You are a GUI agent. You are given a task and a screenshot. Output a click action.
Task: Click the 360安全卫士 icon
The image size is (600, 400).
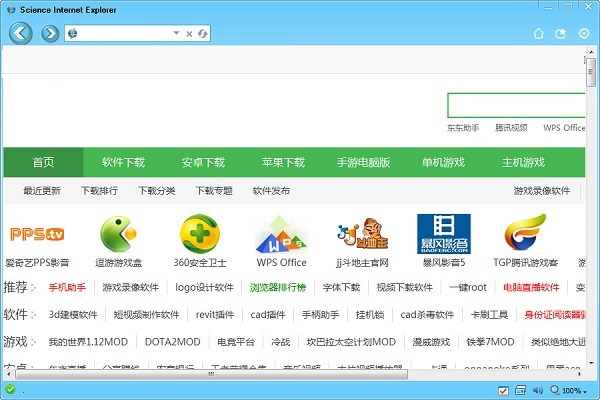(200, 234)
